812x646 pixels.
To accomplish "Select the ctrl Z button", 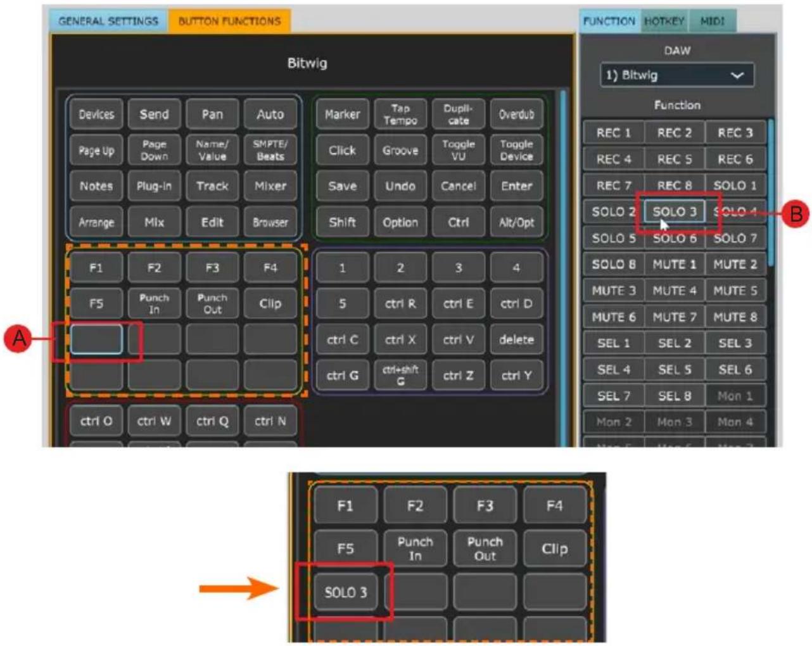I will coord(459,376).
